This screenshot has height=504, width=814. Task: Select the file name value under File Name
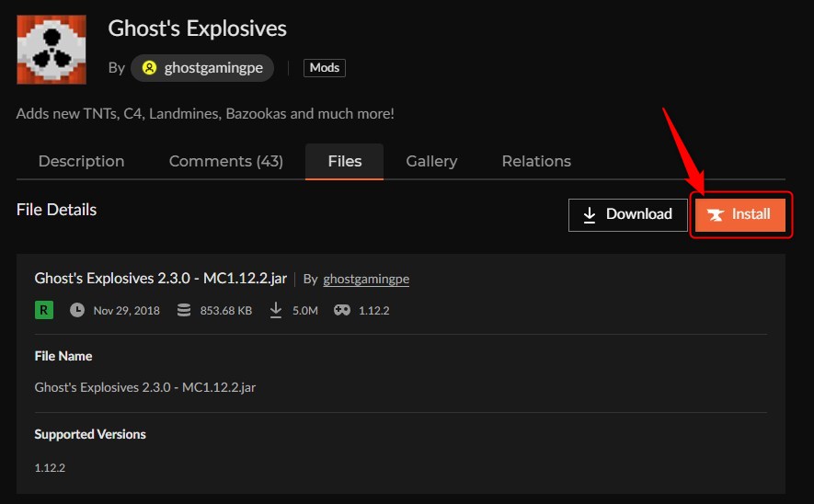point(144,387)
